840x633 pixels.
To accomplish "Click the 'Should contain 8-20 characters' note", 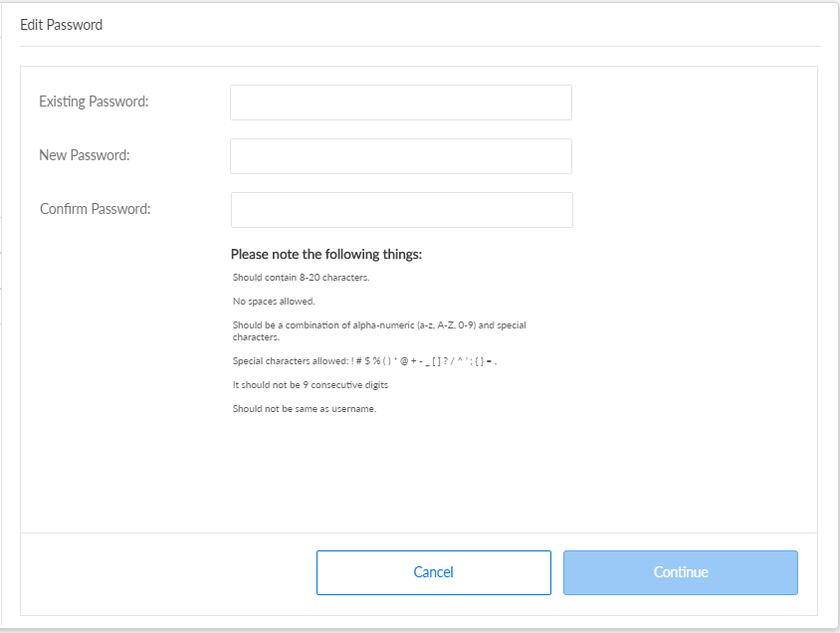I will pos(301,278).
